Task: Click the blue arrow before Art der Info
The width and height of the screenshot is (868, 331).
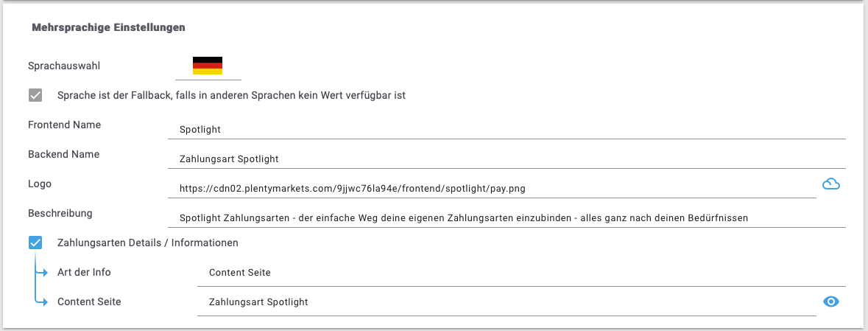Action: click(42, 273)
